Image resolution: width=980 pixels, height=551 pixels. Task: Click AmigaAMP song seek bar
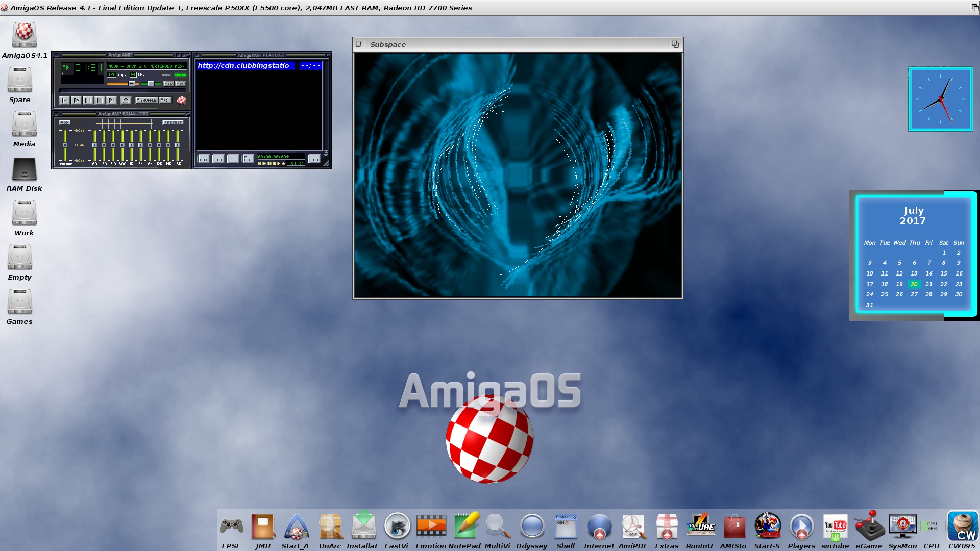coord(122,90)
